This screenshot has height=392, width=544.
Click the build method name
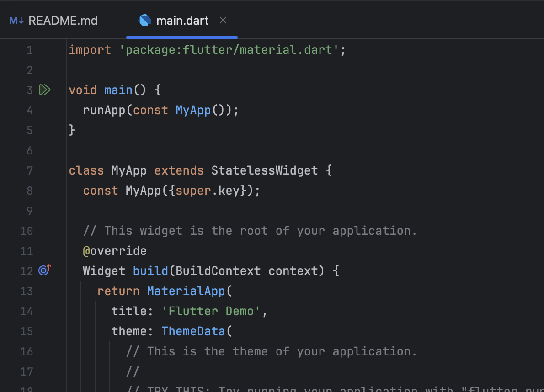pos(150,271)
